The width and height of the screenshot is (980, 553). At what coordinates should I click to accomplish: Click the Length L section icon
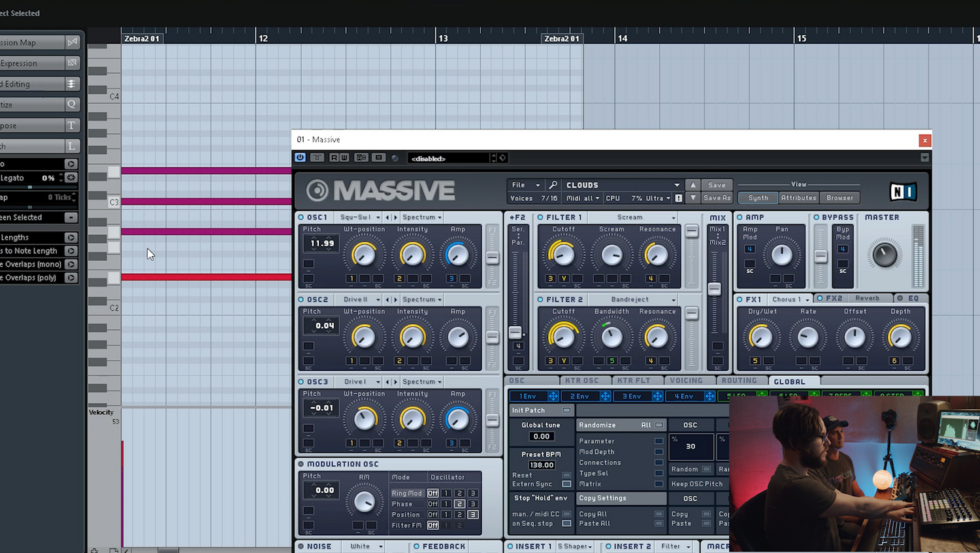click(x=71, y=146)
